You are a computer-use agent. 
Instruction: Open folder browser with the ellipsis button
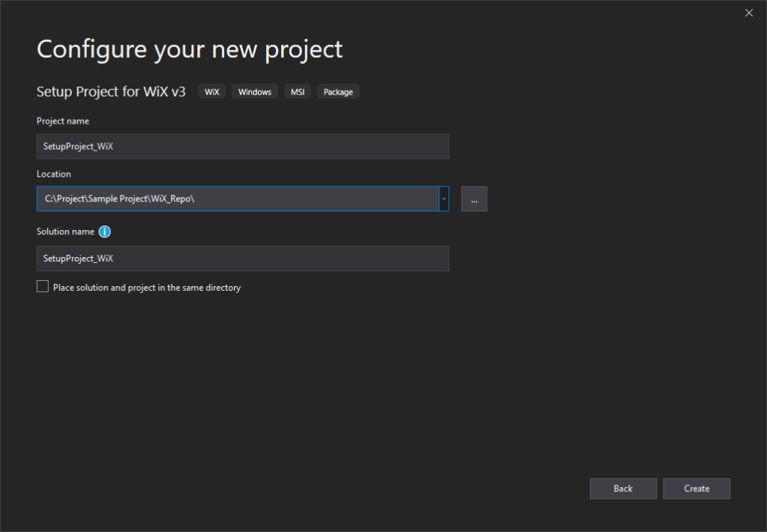click(474, 199)
